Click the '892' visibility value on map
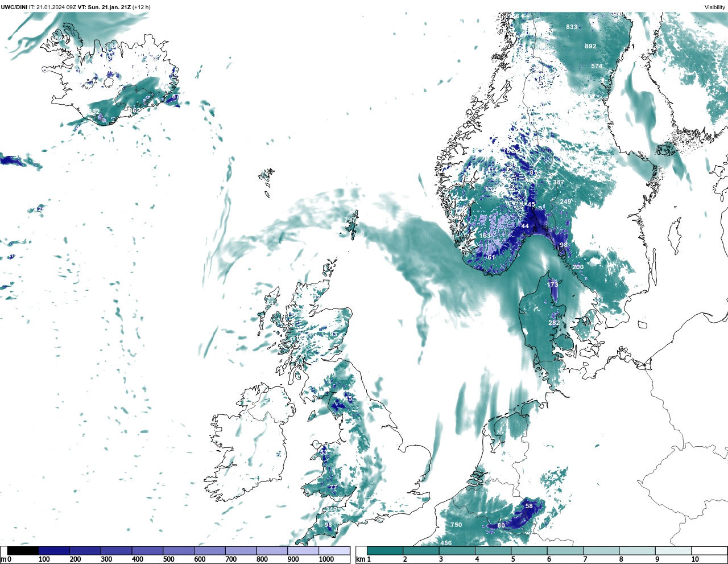Viewport: 728px width, 564px height. 590,46
